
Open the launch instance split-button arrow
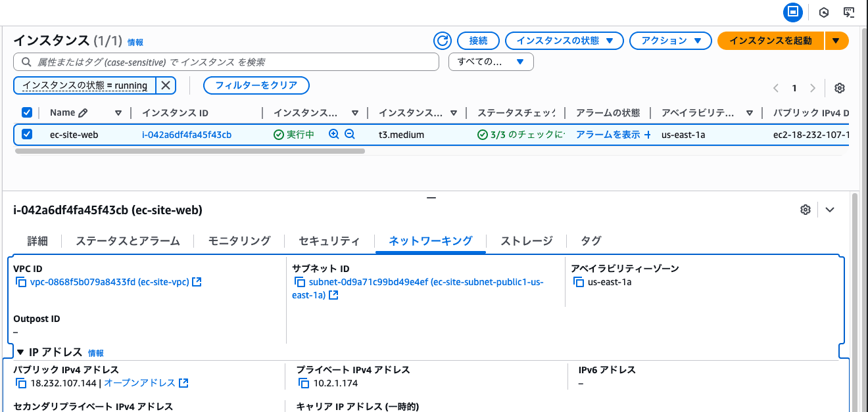[836, 40]
